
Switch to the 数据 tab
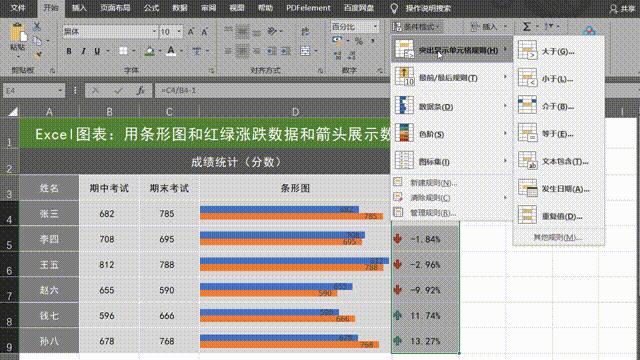click(180, 8)
